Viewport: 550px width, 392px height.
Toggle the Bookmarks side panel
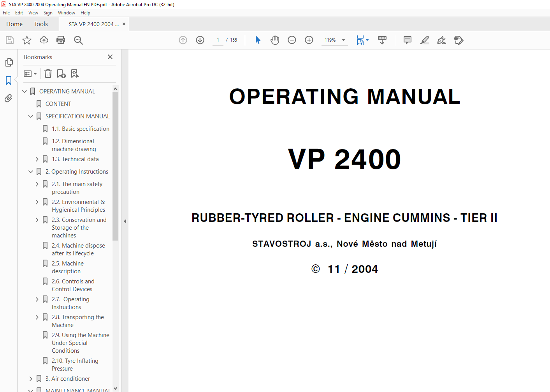pos(9,81)
